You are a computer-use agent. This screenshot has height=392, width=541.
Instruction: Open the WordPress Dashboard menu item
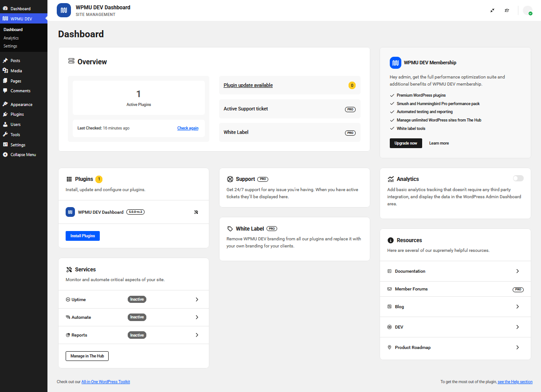coord(24,8)
